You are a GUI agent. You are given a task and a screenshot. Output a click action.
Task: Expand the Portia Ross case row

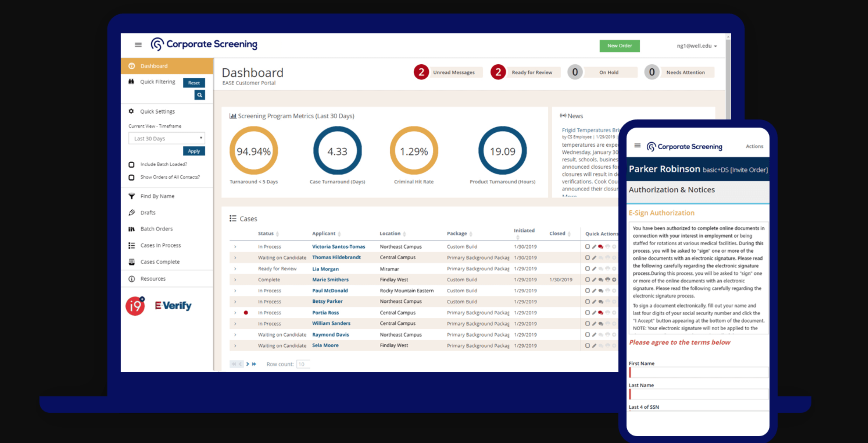pos(235,313)
